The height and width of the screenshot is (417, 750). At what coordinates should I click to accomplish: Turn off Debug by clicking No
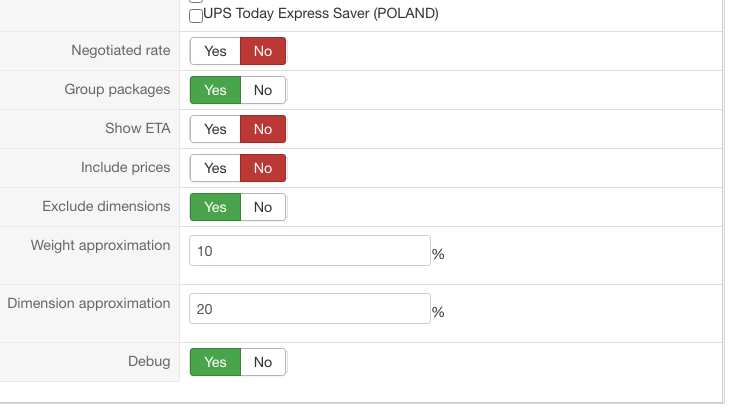coord(263,362)
